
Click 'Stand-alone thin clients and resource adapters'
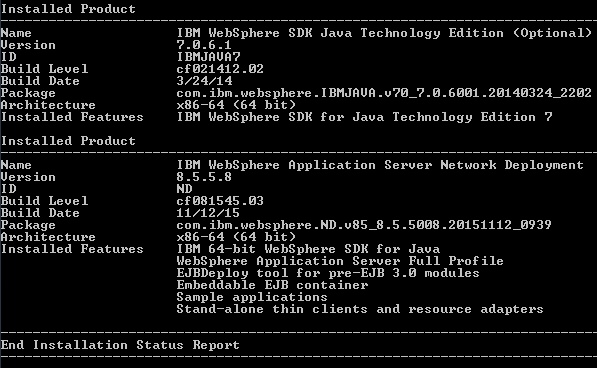tap(360, 309)
